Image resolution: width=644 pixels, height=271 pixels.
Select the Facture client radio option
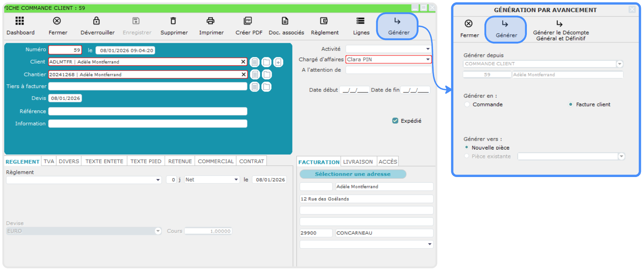[x=571, y=105]
